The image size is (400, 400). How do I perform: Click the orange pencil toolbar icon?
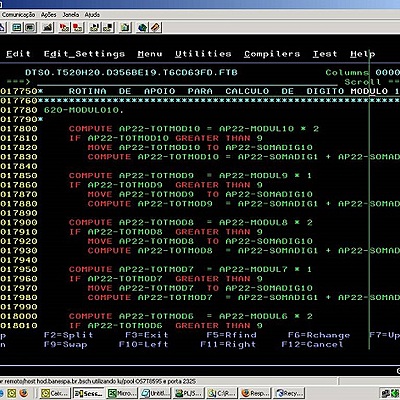156,27
